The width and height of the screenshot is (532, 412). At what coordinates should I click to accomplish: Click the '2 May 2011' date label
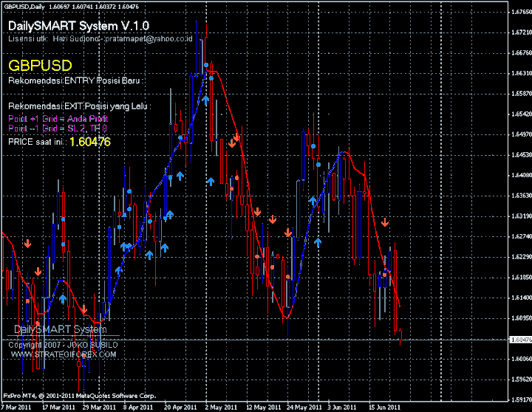pyautogui.click(x=221, y=407)
